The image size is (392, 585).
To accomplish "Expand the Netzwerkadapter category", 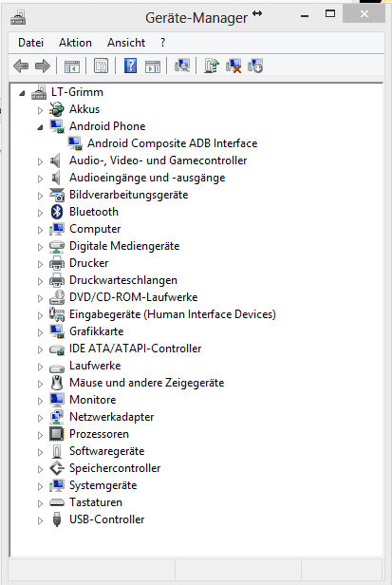I will [x=40, y=418].
